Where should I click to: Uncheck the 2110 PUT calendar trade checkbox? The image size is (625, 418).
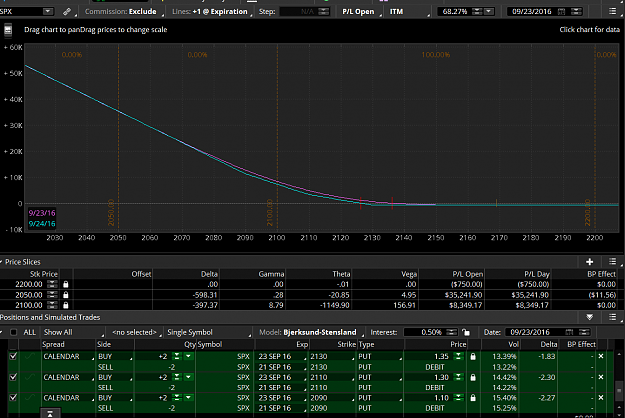pos(13,377)
